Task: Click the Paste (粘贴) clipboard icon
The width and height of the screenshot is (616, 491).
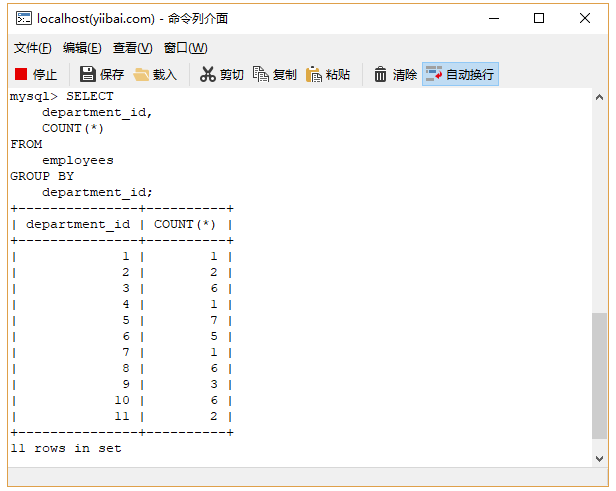Action: pos(314,74)
